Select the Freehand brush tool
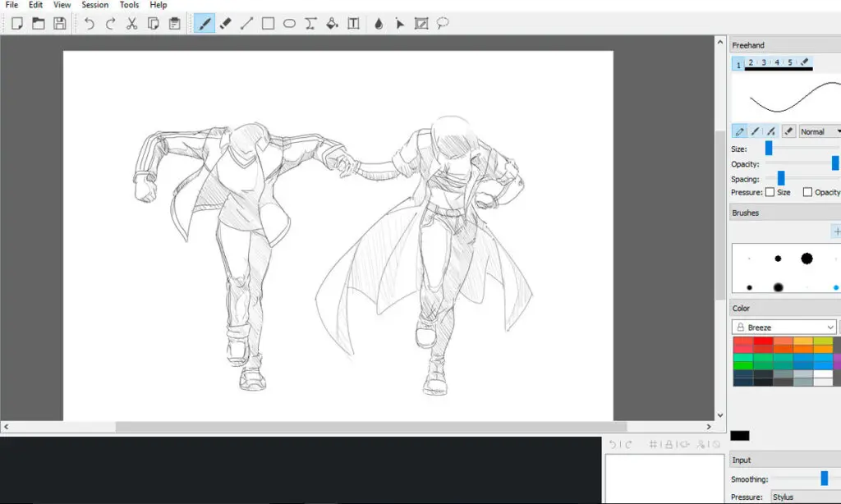 click(205, 23)
